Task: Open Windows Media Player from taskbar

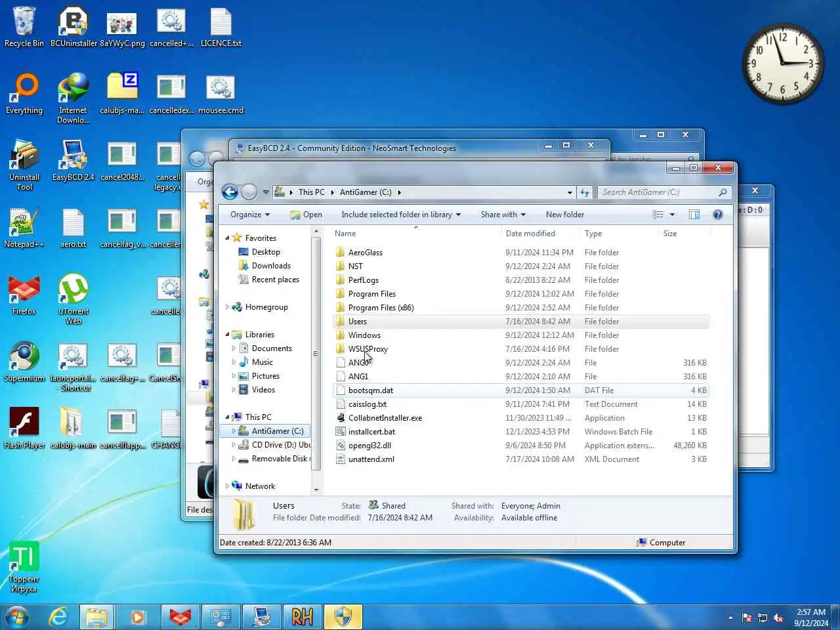Action: tap(138, 617)
